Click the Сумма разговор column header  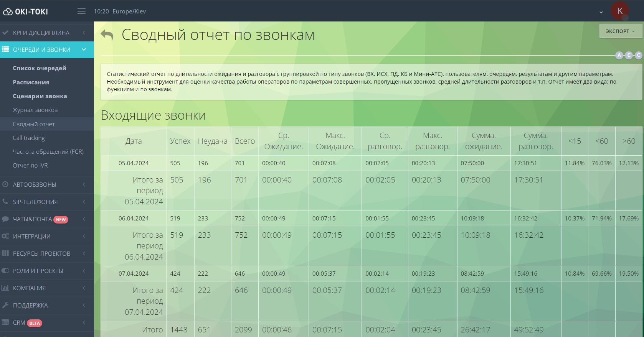[536, 141]
